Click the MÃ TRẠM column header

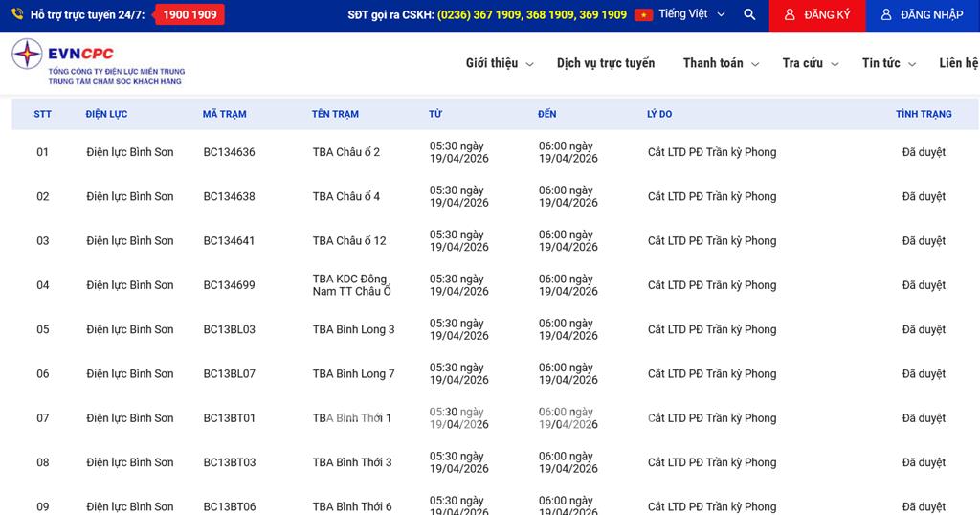click(224, 114)
